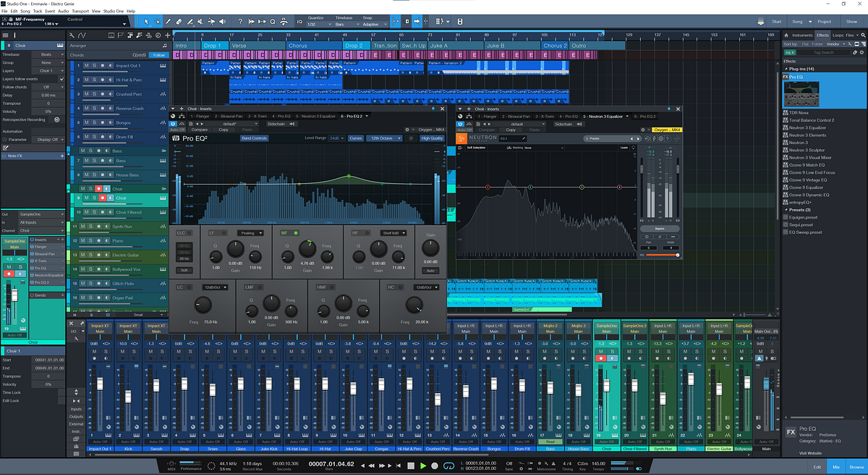The height and width of the screenshot is (475, 868).
Task: Mute the Impact Out 1 track
Action: tap(86, 65)
